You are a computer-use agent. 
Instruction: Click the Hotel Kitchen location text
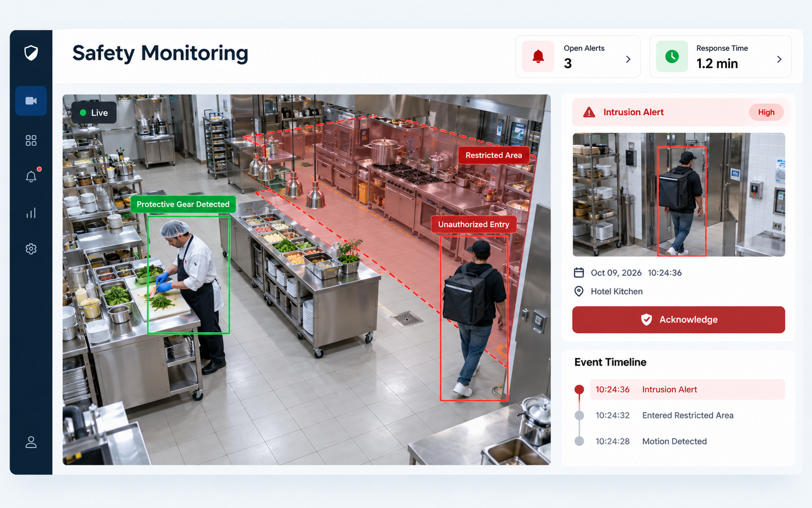616,291
